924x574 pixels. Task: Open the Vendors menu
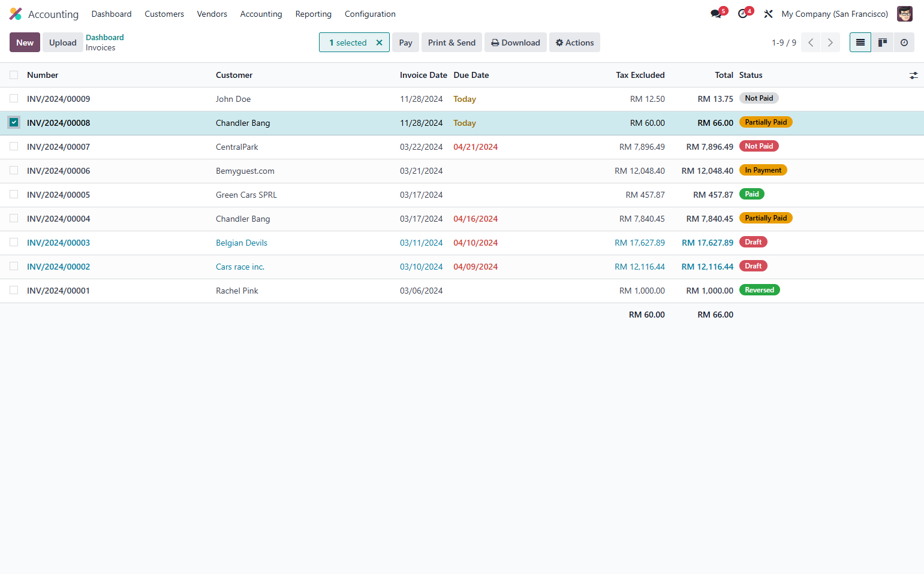click(x=212, y=14)
